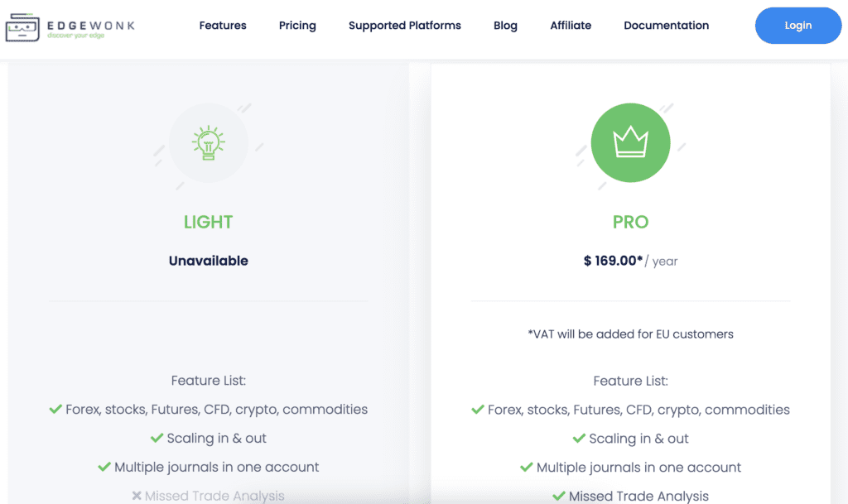Click the '*VAT will be added for EU customers' note
The image size is (848, 504).
click(630, 334)
